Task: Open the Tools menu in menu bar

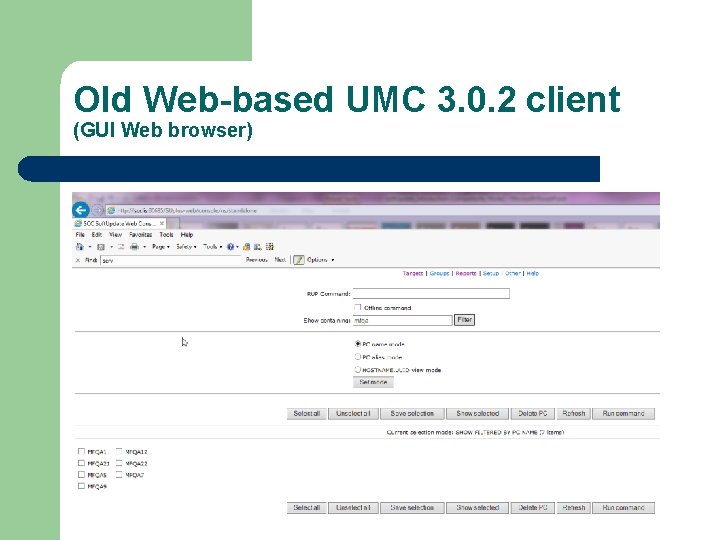Action: 166,235
